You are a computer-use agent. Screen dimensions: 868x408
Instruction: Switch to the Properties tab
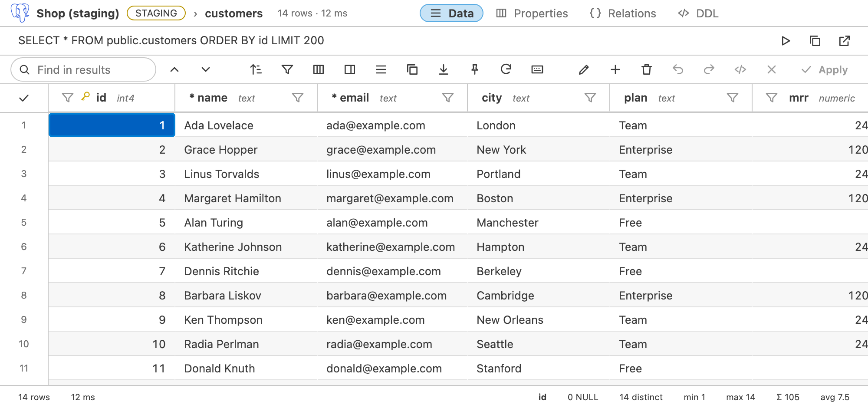click(x=532, y=13)
